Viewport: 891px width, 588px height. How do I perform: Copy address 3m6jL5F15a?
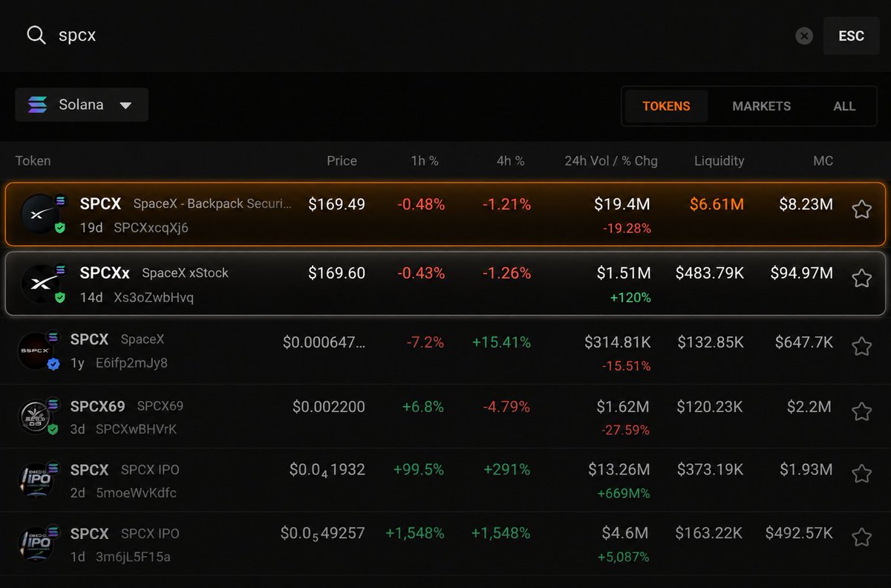click(133, 556)
